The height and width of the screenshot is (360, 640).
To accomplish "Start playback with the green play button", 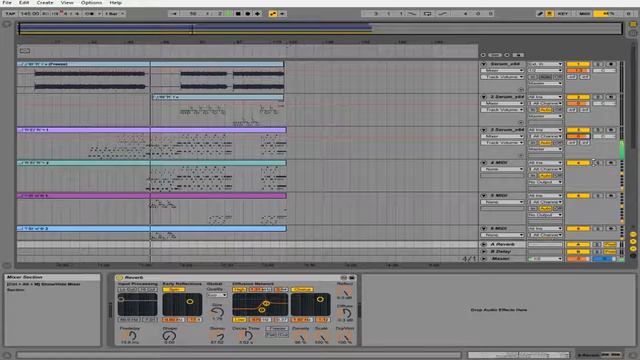I will [x=229, y=13].
